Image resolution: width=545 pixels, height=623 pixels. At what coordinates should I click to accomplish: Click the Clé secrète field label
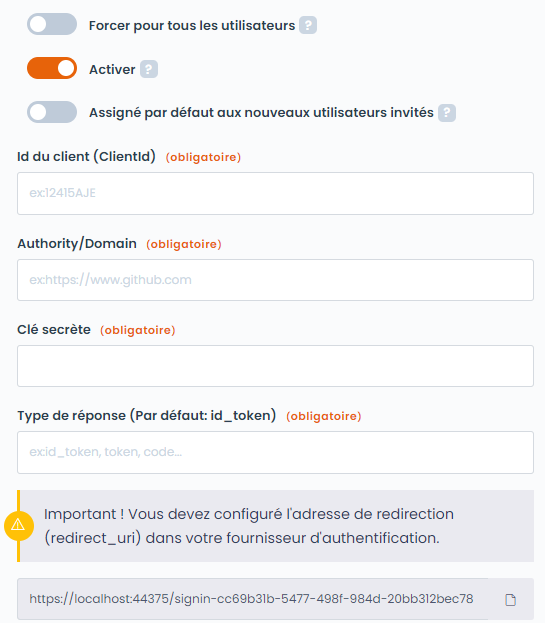[54, 330]
